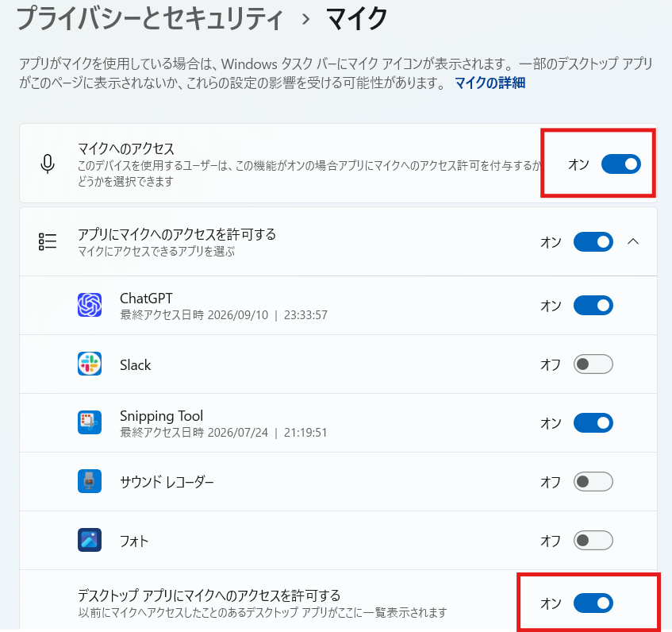
Task: Turn off the マイクへのアクセス toggle
Action: coord(621,164)
